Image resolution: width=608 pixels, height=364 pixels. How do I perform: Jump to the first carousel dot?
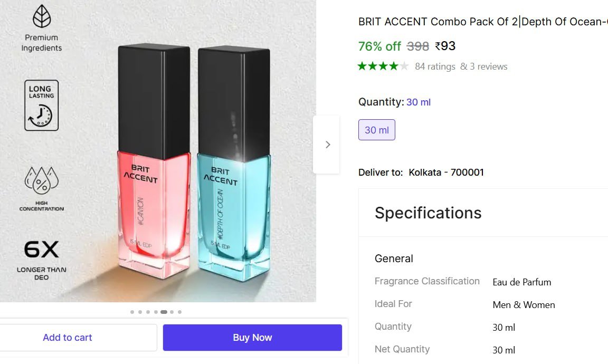tap(132, 312)
